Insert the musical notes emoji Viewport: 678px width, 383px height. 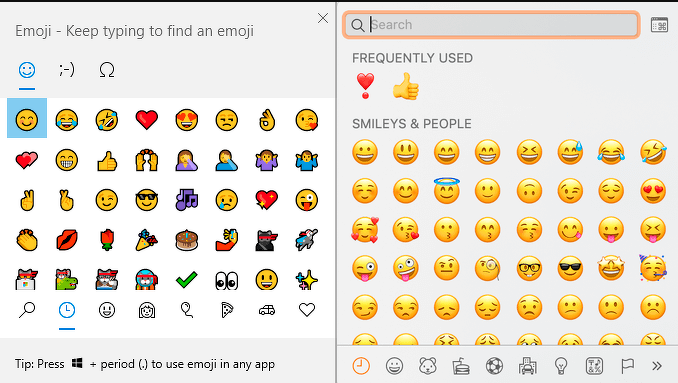point(187,200)
